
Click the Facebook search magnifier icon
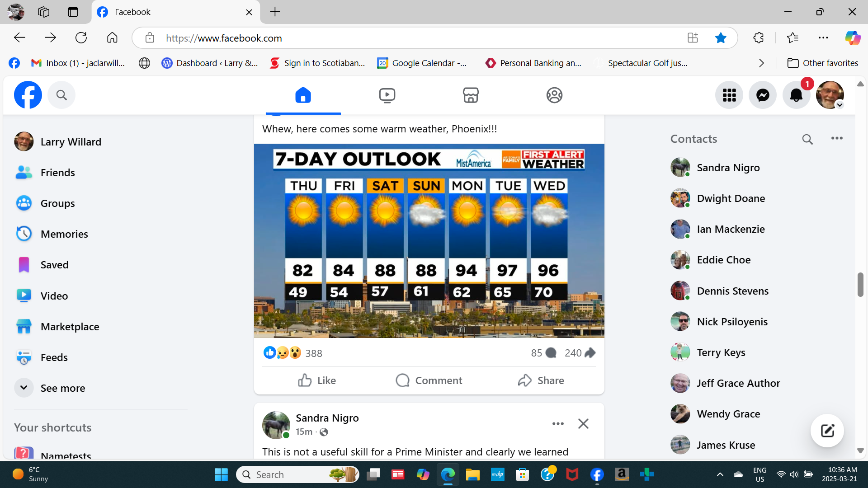coord(61,95)
